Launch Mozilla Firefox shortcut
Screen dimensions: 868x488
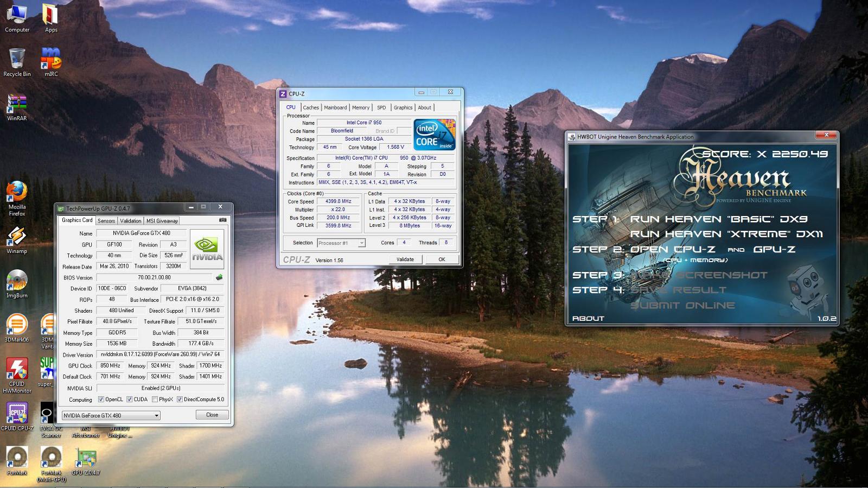(17, 199)
